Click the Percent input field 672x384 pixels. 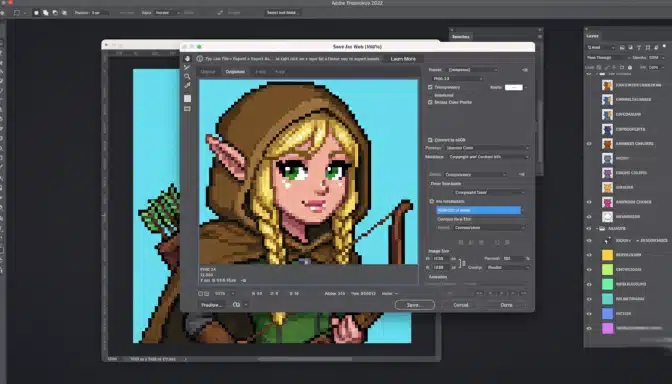[513, 258]
